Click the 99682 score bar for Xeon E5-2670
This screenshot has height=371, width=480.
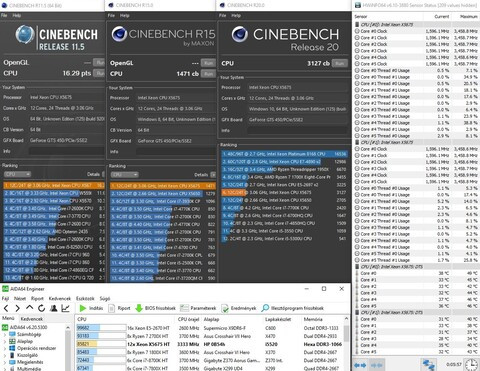(101, 328)
